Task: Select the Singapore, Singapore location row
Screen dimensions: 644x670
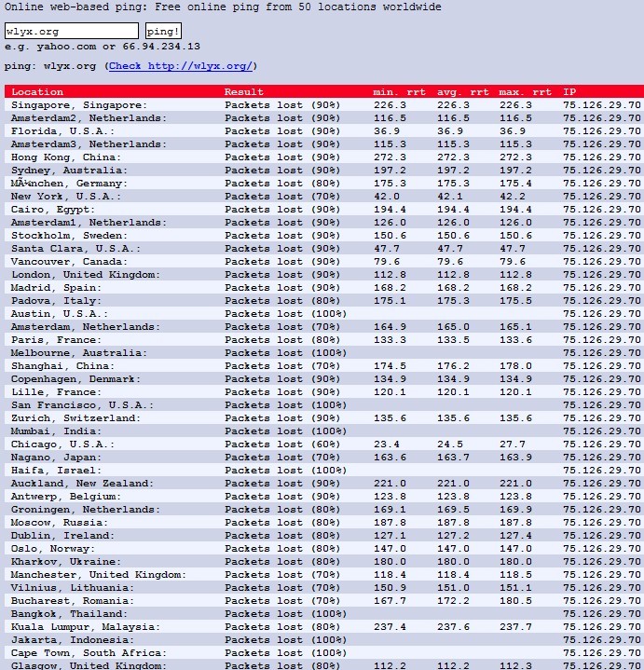Action: 324,105
